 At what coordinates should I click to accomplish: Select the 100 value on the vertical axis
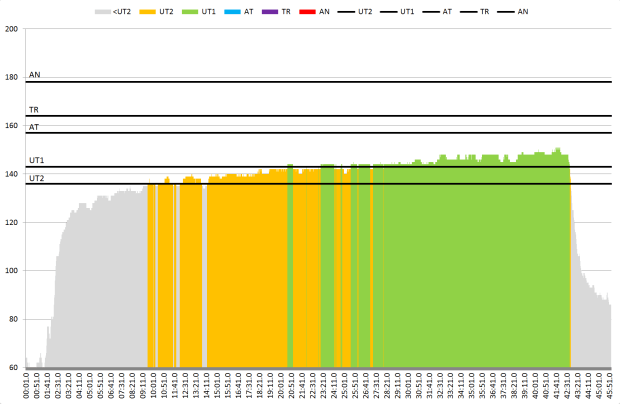[x=12, y=271]
